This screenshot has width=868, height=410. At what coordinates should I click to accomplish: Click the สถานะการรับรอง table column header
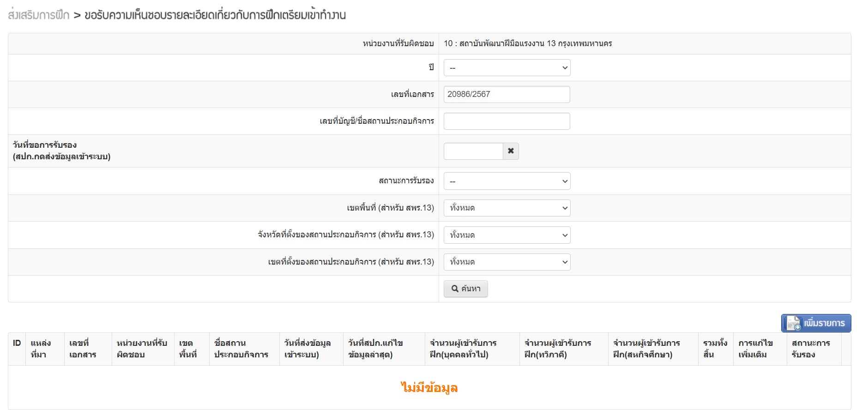tap(811, 349)
